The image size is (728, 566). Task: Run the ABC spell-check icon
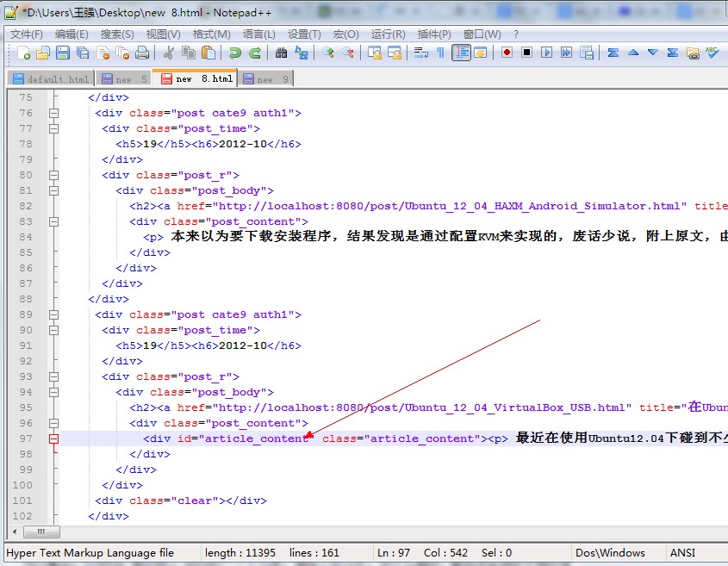point(712,53)
